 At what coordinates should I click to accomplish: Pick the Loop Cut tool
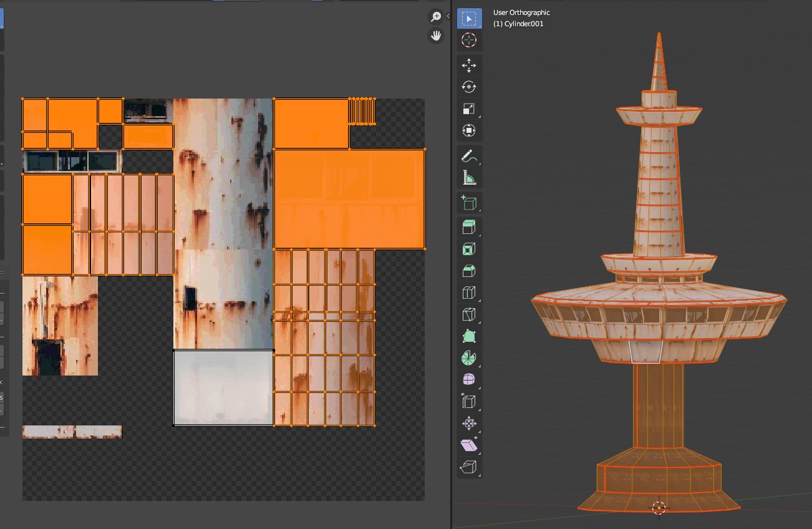[x=469, y=293]
